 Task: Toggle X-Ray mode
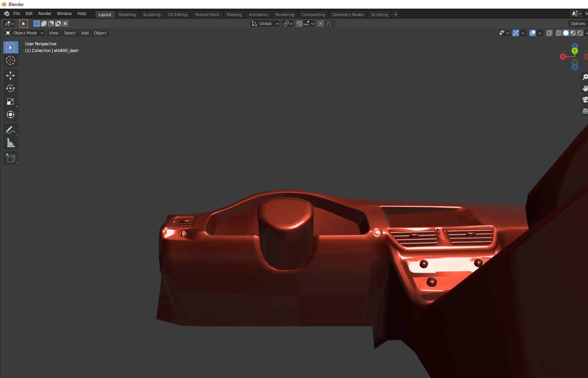(549, 33)
